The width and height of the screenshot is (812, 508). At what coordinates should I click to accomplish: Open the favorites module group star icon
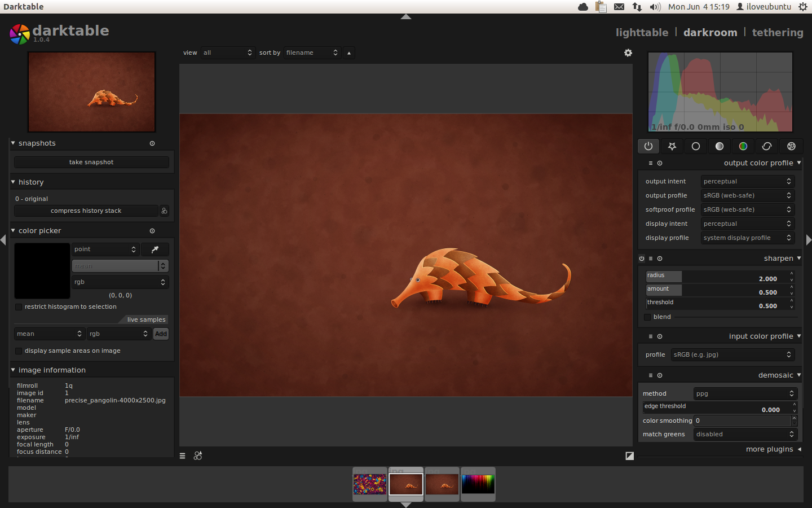click(x=672, y=146)
